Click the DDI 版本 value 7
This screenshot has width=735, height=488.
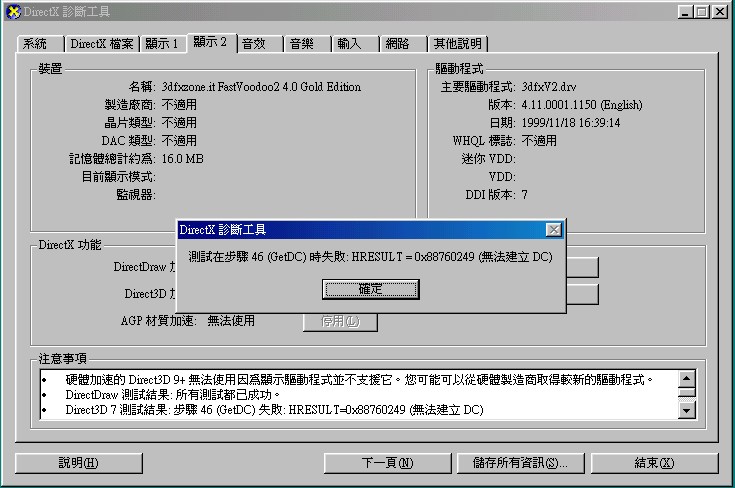click(525, 195)
